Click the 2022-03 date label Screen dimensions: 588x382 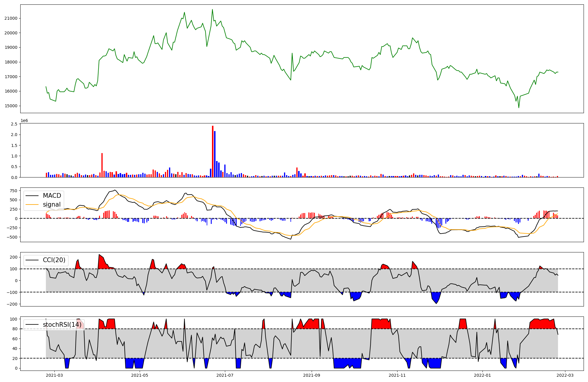[565, 375]
